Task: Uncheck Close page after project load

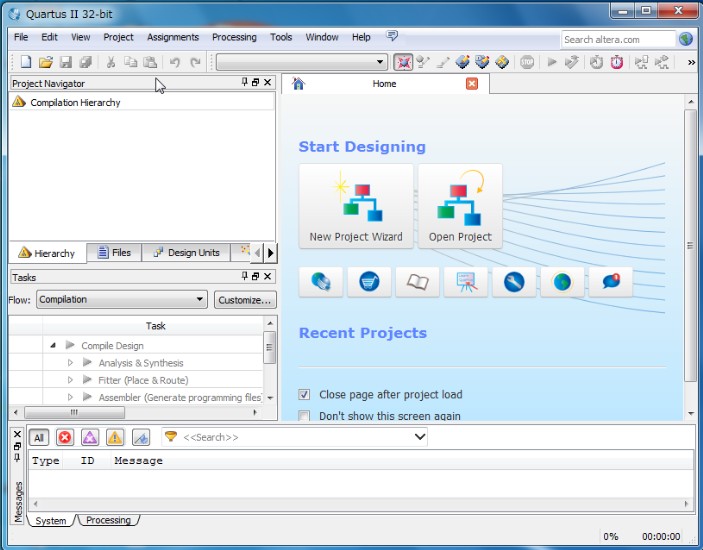Action: (304, 394)
